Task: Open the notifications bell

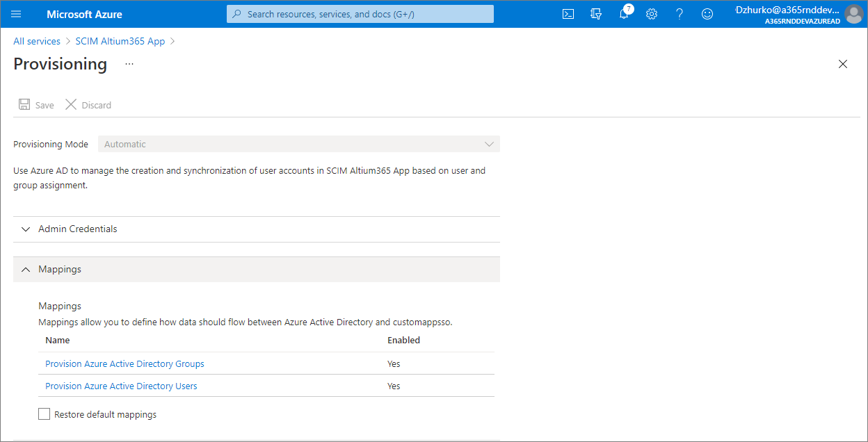Action: point(624,14)
